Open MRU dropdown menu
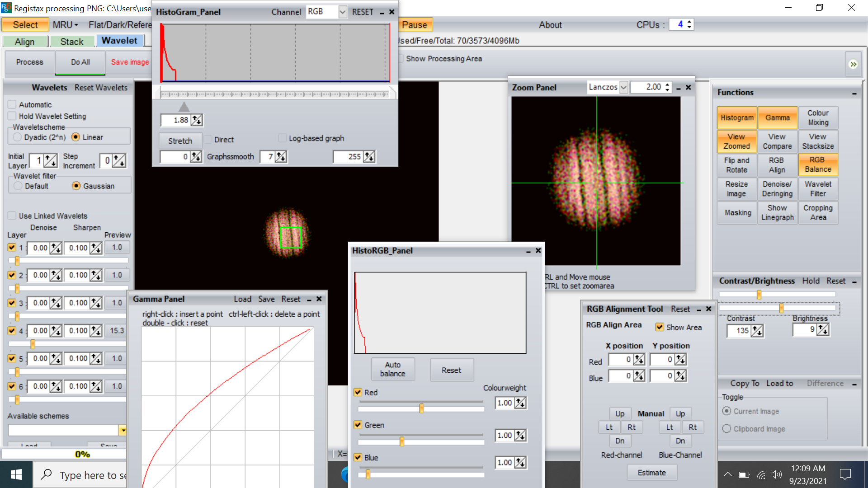 pos(66,25)
